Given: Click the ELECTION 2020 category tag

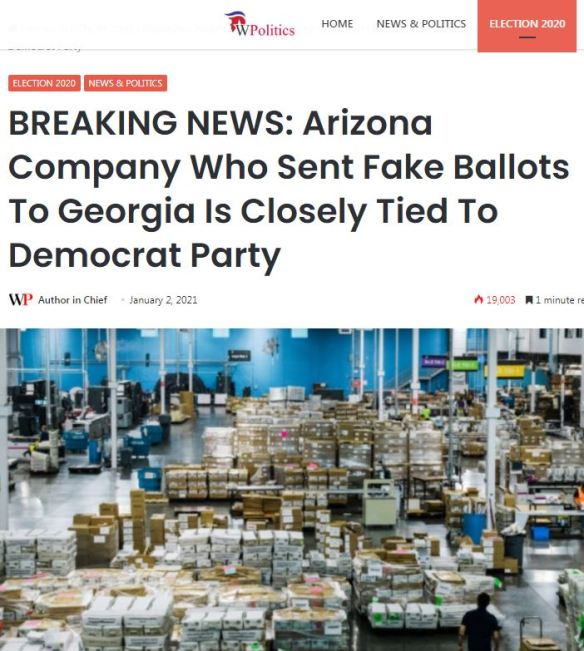Looking at the screenshot, I should click(x=44, y=83).
